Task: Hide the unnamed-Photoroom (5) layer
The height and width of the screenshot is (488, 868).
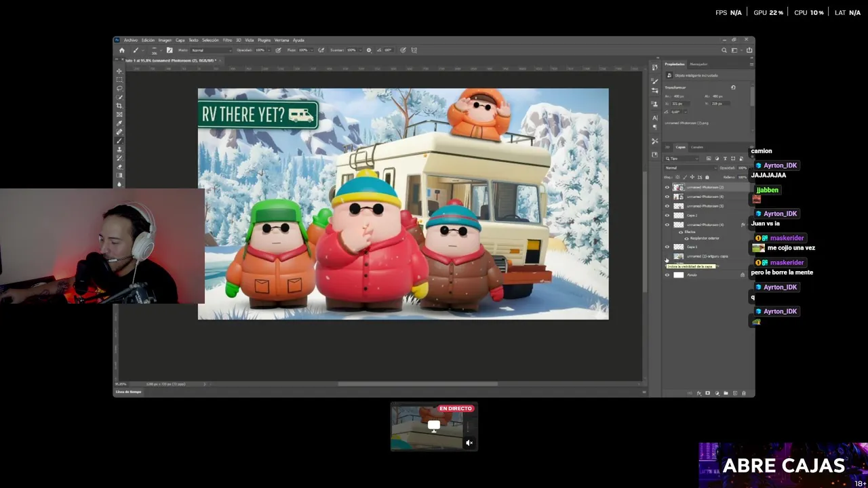Action: 667,206
